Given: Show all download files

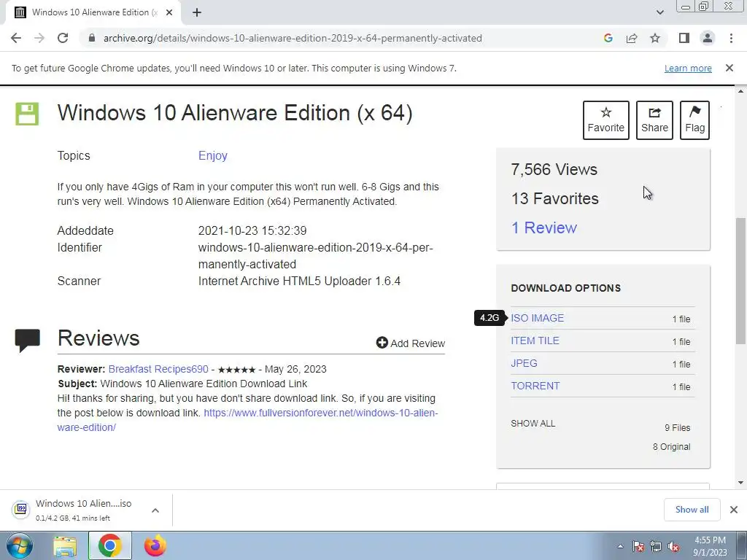Looking at the screenshot, I should 533,424.
